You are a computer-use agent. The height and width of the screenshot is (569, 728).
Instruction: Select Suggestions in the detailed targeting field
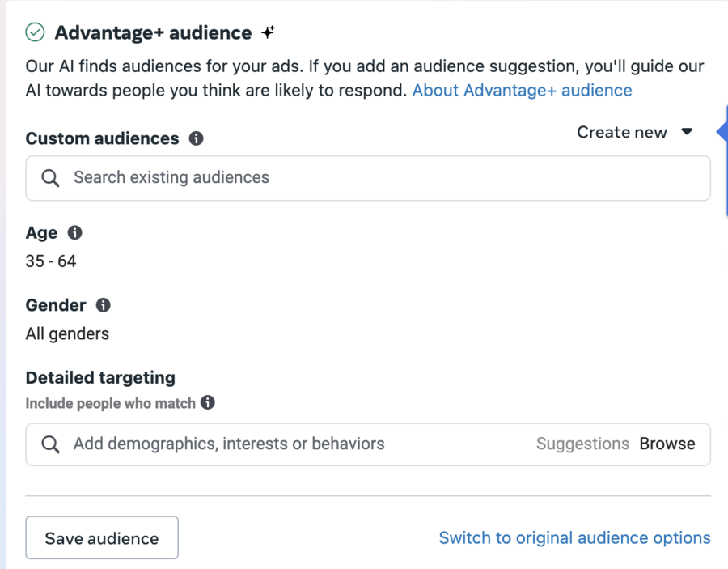[582, 444]
